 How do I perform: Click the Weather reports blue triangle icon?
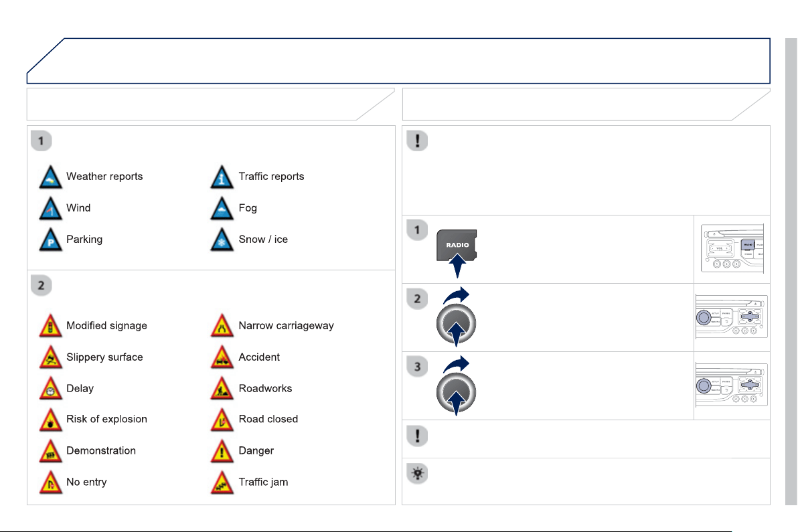[x=50, y=177]
